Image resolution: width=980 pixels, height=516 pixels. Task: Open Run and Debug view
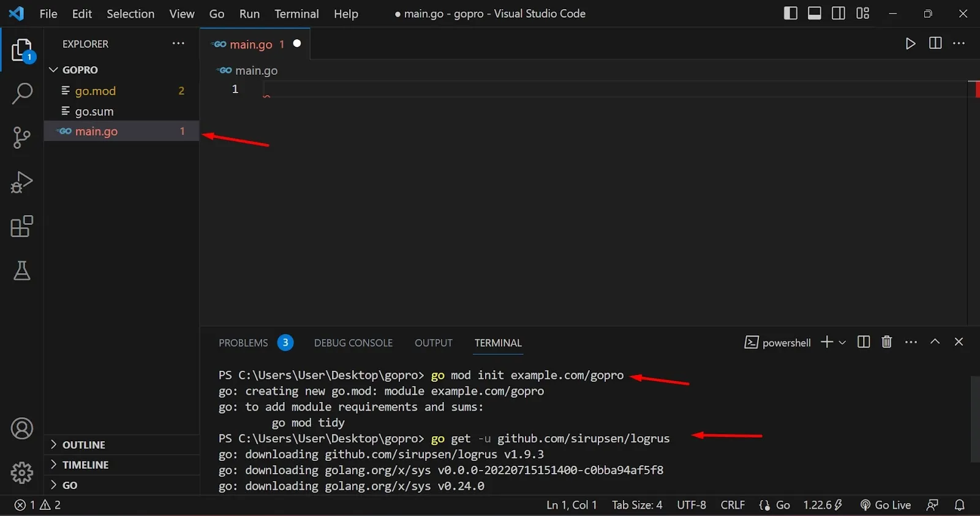tap(22, 182)
